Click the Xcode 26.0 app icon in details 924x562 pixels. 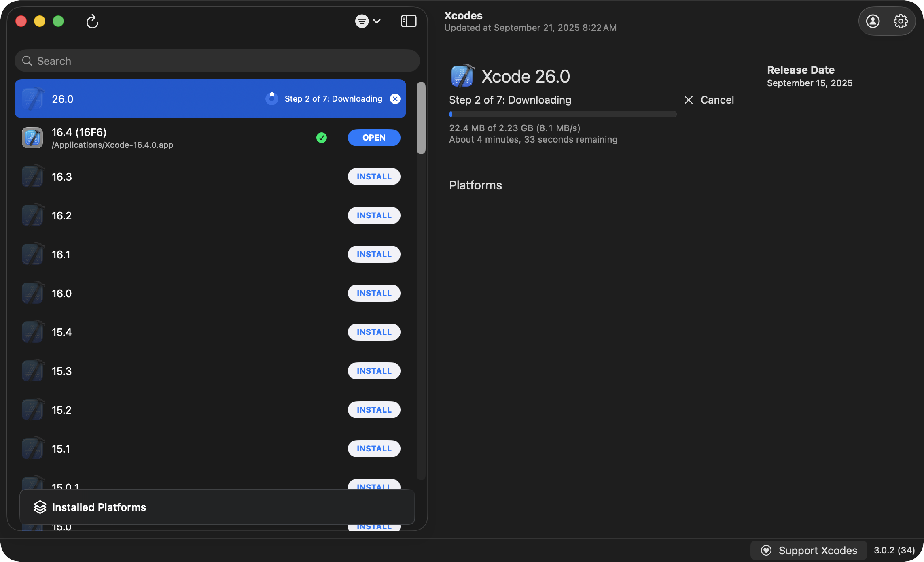pyautogui.click(x=462, y=76)
